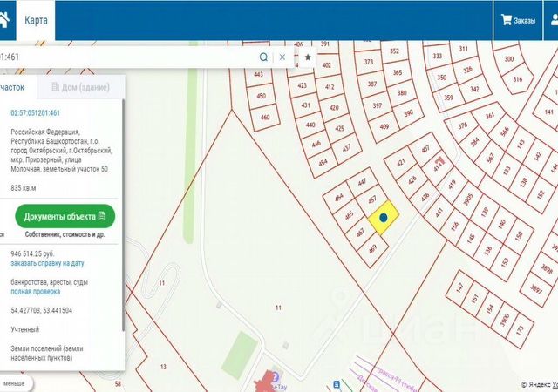Click the Документы объекта button

pyautogui.click(x=65, y=216)
